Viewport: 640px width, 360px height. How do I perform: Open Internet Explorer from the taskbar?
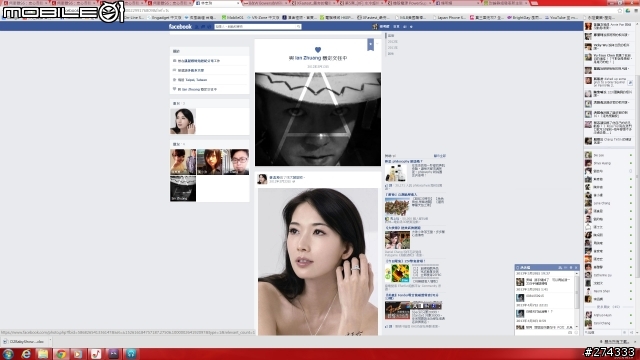pyautogui.click(x=26, y=353)
